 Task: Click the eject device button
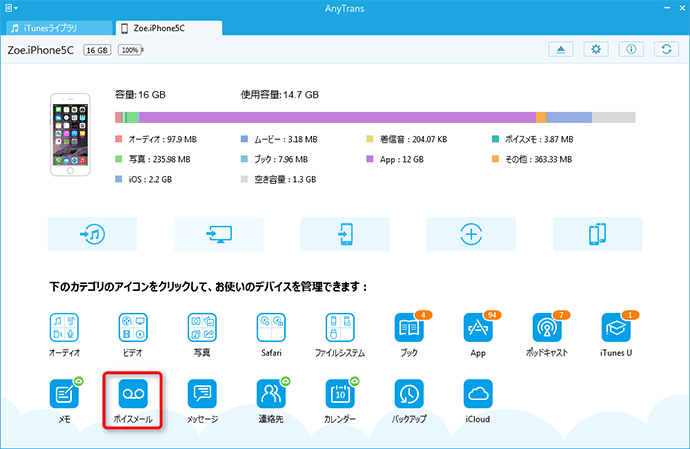point(561,49)
